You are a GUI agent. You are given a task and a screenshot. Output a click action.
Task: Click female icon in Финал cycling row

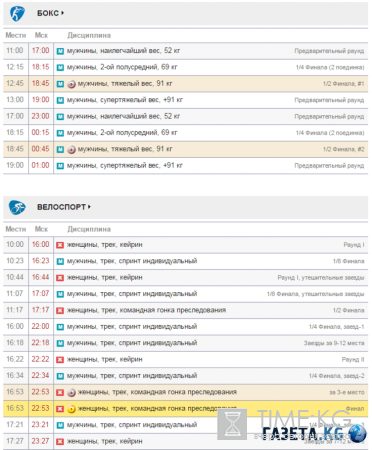click(60, 409)
